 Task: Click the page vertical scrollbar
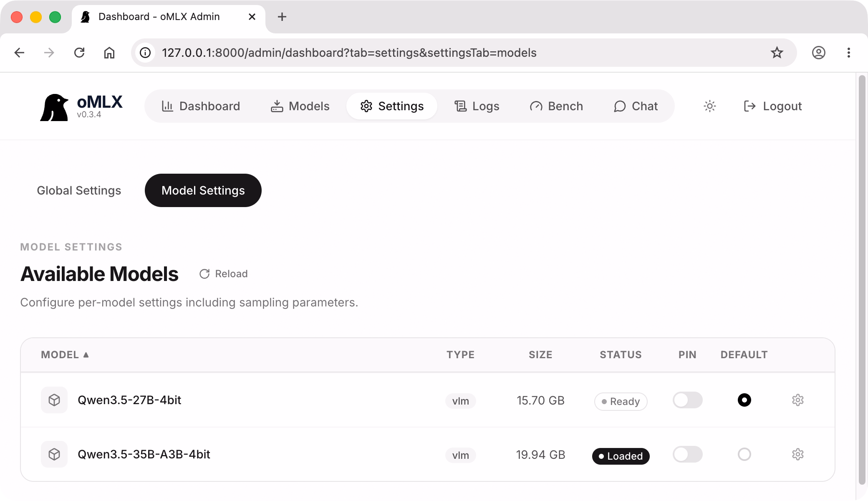click(x=862, y=280)
